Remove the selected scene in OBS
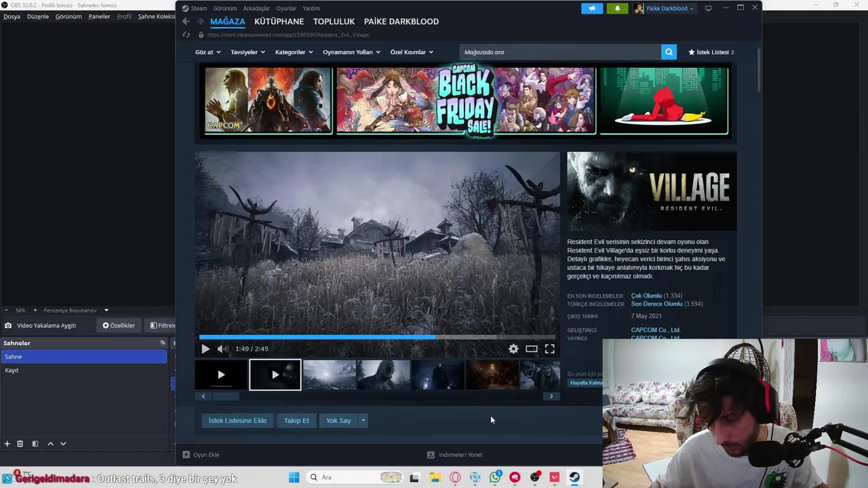This screenshot has height=488, width=868. pyautogui.click(x=20, y=444)
